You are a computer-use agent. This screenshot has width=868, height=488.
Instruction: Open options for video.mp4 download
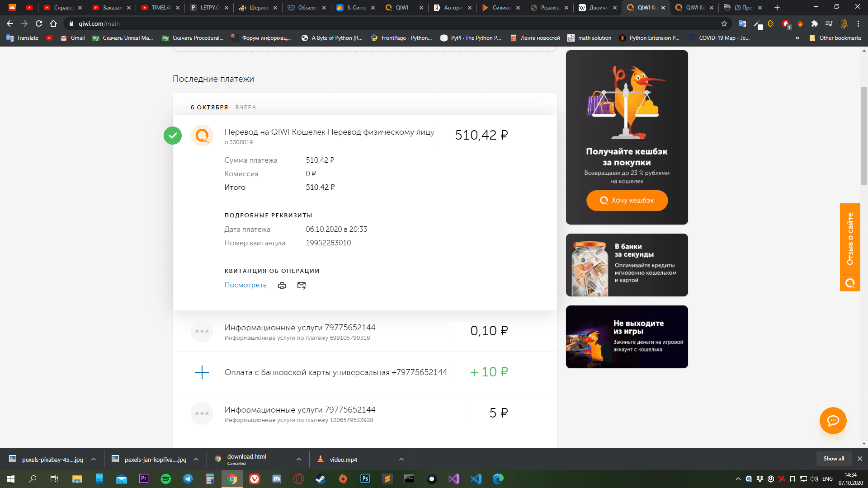click(401, 460)
